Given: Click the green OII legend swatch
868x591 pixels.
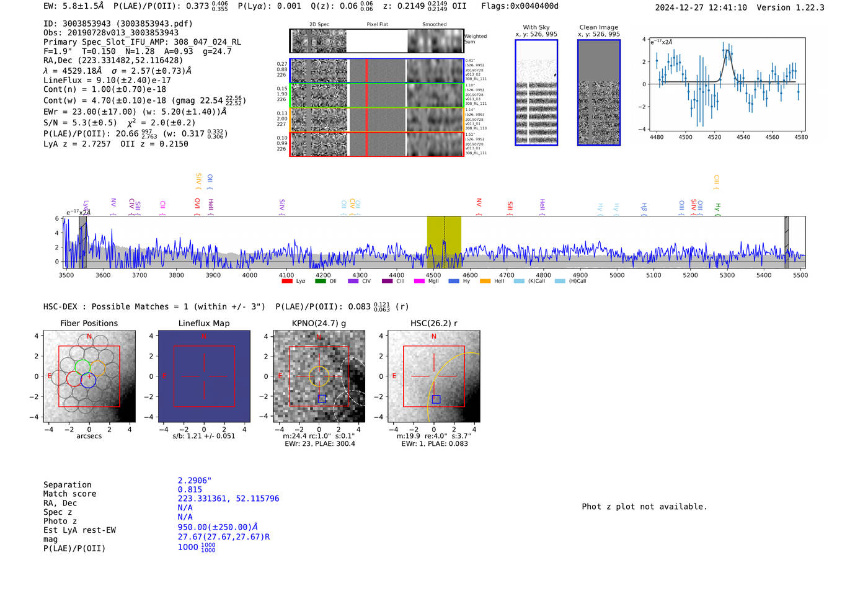Looking at the screenshot, I should [x=321, y=281].
